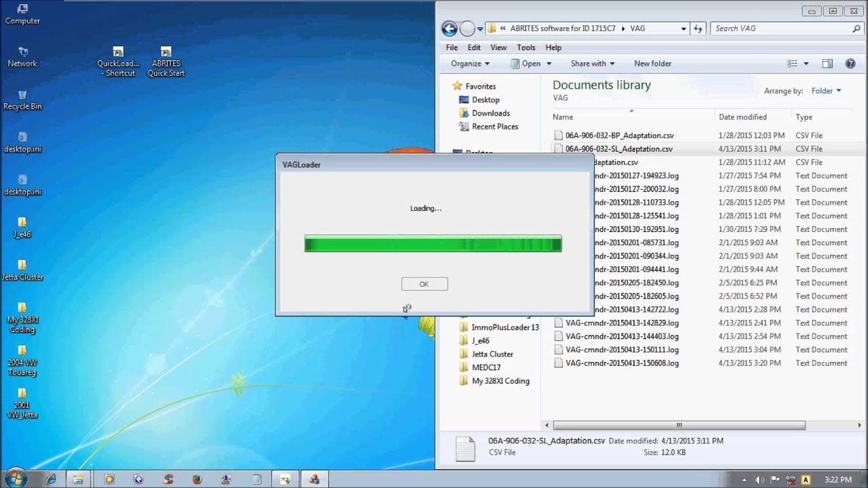Viewport: 868px width, 488px height.
Task: Open the Help menu in Explorer
Action: [553, 47]
